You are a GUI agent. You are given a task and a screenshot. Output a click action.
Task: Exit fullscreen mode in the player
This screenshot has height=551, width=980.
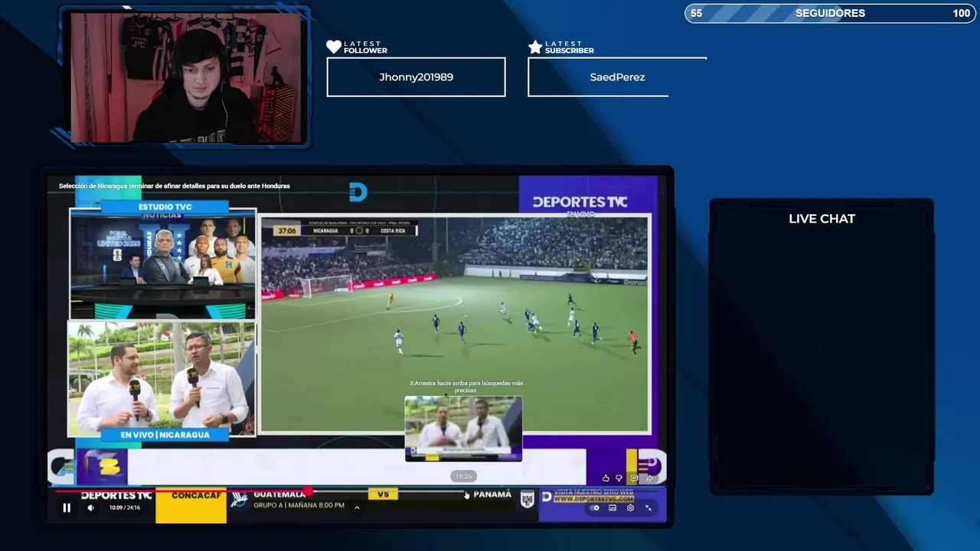pyautogui.click(x=648, y=507)
